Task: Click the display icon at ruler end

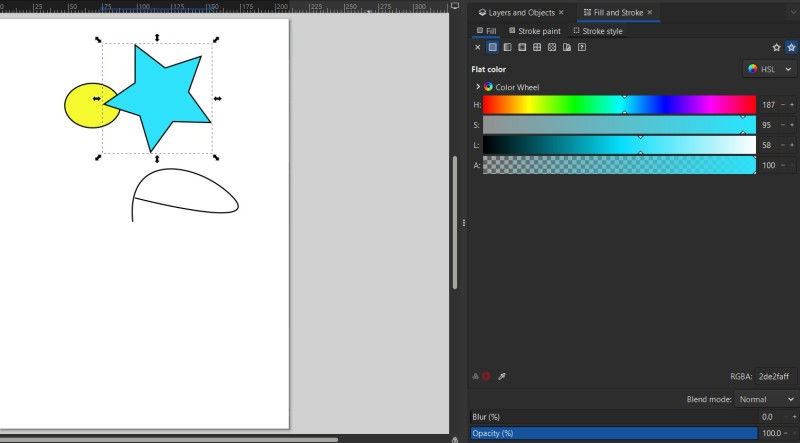Action: (x=455, y=6)
